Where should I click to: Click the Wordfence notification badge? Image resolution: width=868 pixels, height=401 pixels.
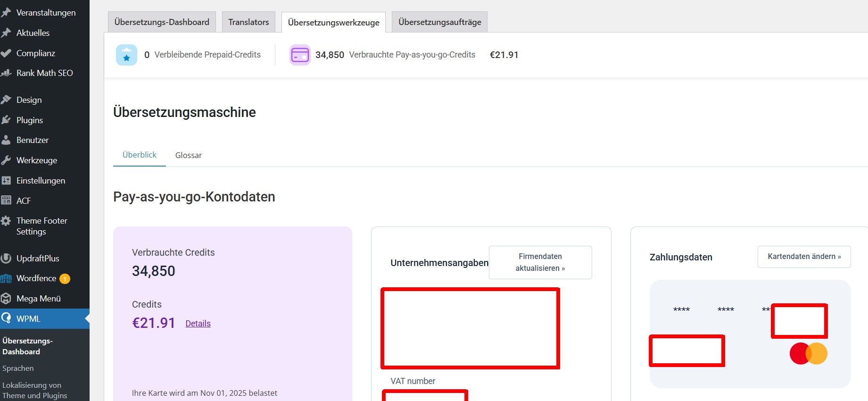65,279
